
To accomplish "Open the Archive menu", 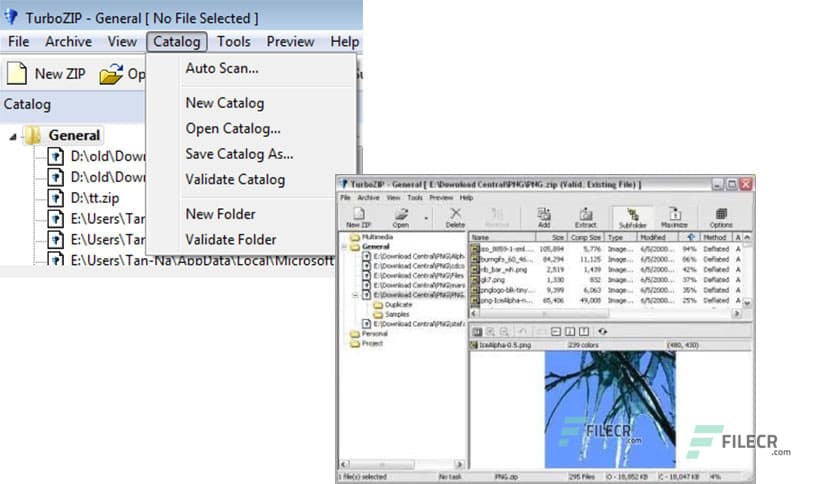I will (68, 42).
